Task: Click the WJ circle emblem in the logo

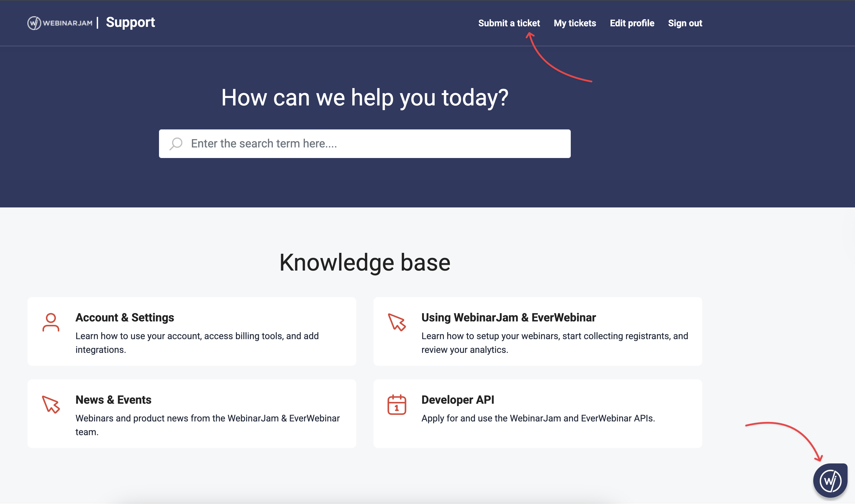Action: point(34,22)
